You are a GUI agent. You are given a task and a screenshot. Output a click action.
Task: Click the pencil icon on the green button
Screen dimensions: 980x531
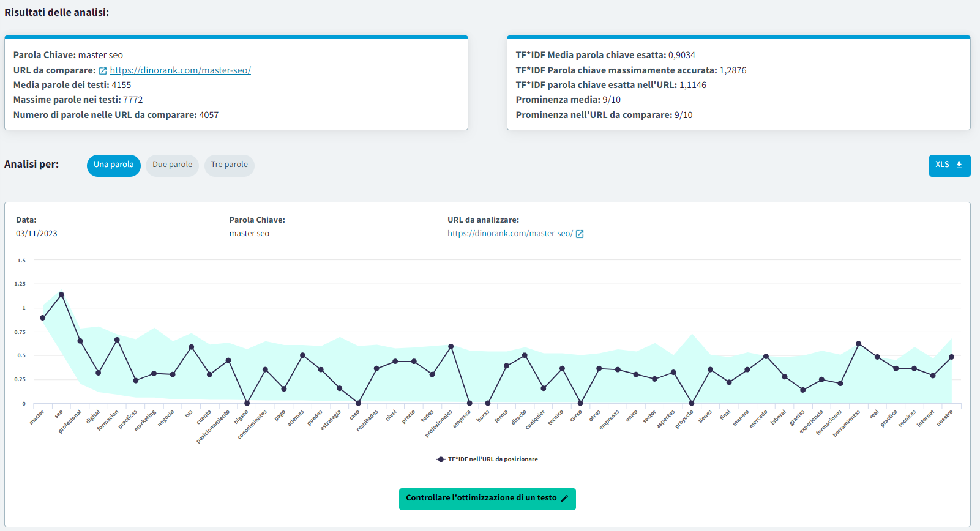564,499
